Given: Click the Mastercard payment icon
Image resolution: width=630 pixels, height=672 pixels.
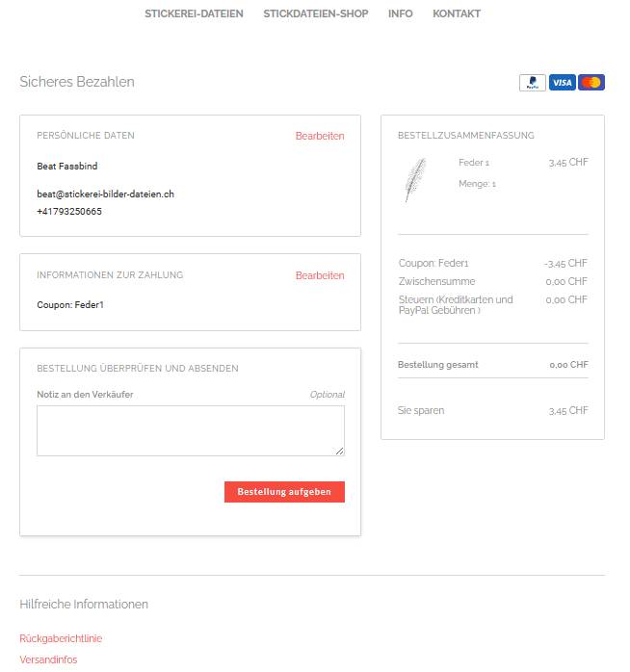Looking at the screenshot, I should (591, 82).
